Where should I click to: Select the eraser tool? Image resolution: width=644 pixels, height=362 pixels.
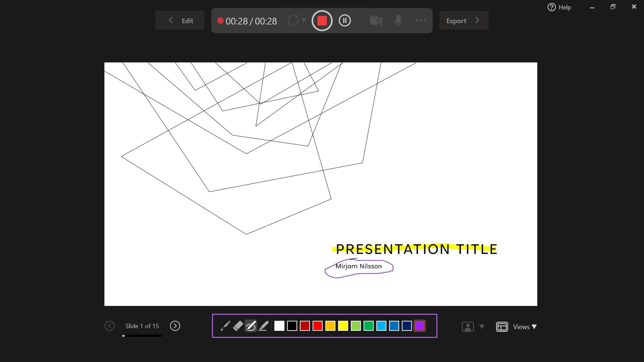238,326
